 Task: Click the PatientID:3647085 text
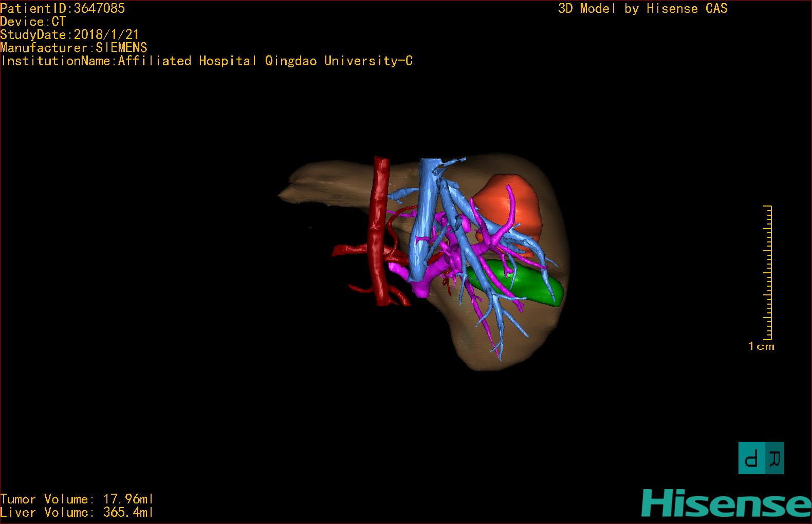(x=63, y=8)
